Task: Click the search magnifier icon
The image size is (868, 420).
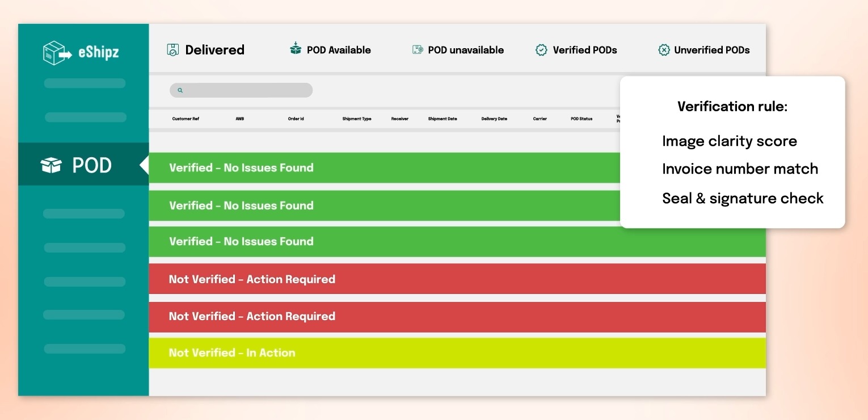Action: [180, 90]
